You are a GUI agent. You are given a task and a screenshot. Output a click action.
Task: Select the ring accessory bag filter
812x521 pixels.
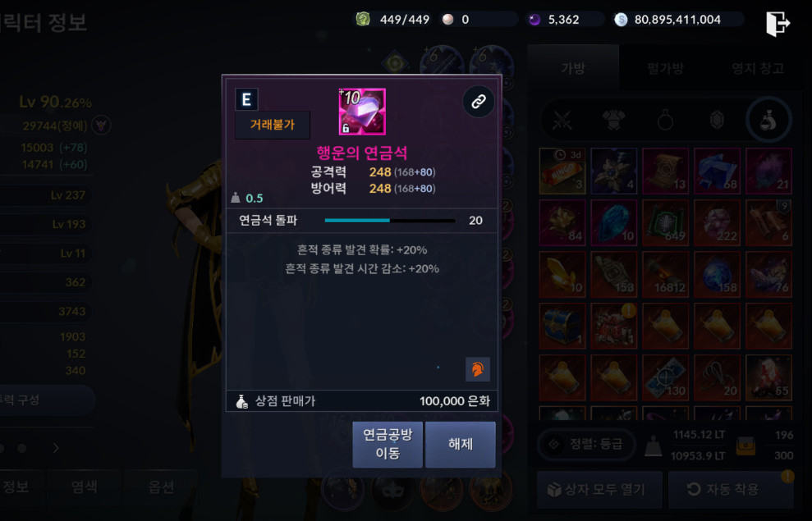click(x=665, y=121)
